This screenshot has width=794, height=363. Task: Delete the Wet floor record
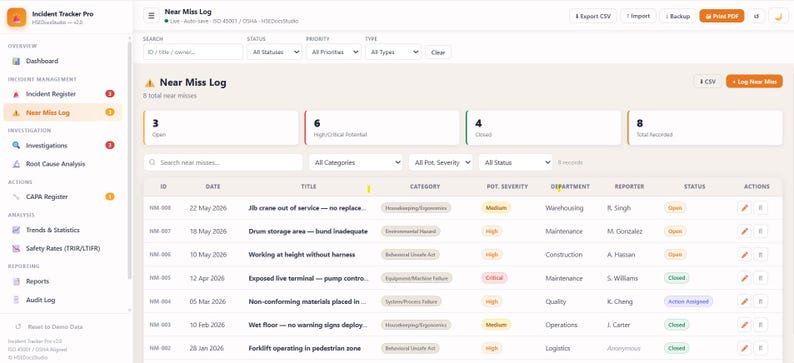(x=760, y=325)
